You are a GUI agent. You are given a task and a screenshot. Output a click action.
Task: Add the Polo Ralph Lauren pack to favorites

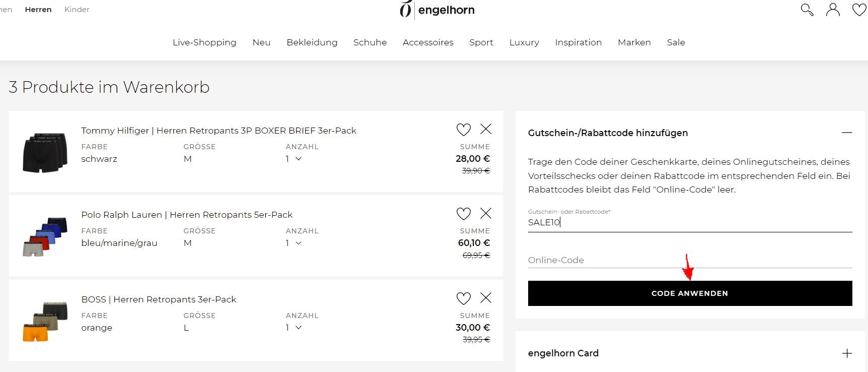coord(463,214)
